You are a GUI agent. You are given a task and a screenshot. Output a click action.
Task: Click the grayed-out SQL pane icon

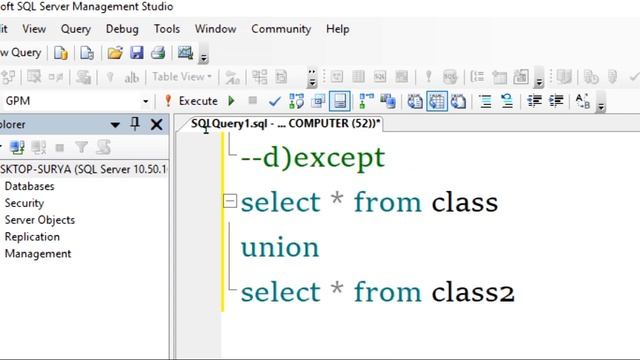coord(380,77)
